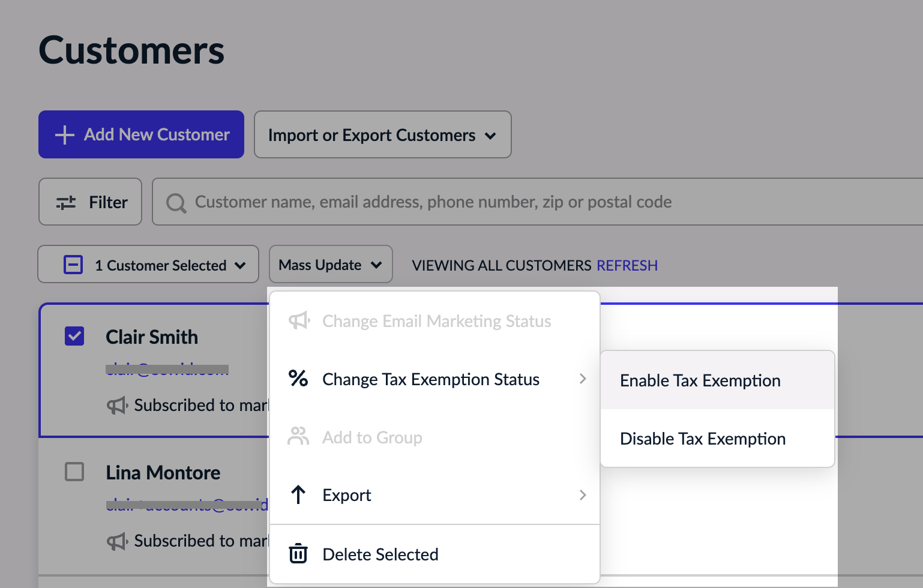
Task: Collapse the Mass Update dropdown
Action: [331, 265]
